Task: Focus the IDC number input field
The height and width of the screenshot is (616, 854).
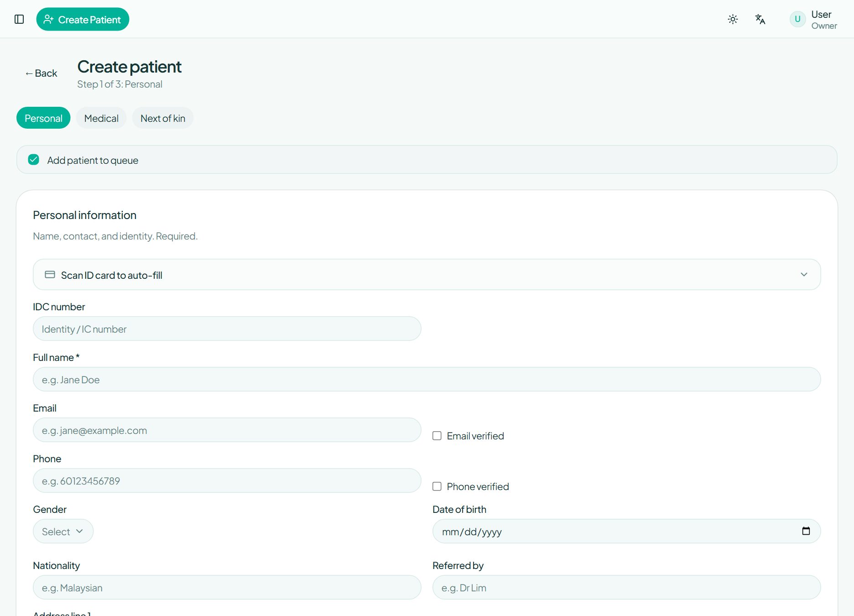Action: coord(227,329)
